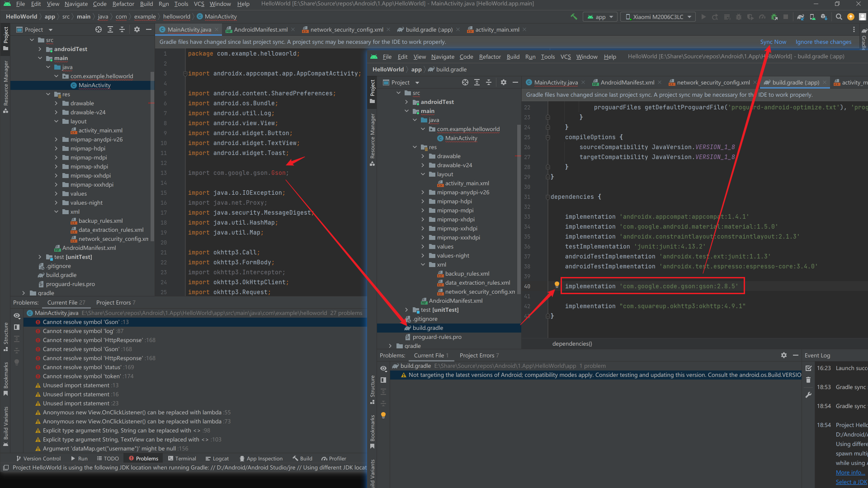
Task: Open the Refactor menu in main menu bar
Action: pyautogui.click(x=123, y=4)
